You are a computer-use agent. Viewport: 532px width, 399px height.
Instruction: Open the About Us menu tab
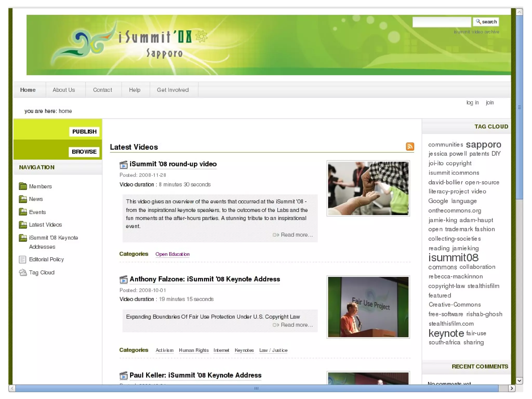click(x=64, y=90)
